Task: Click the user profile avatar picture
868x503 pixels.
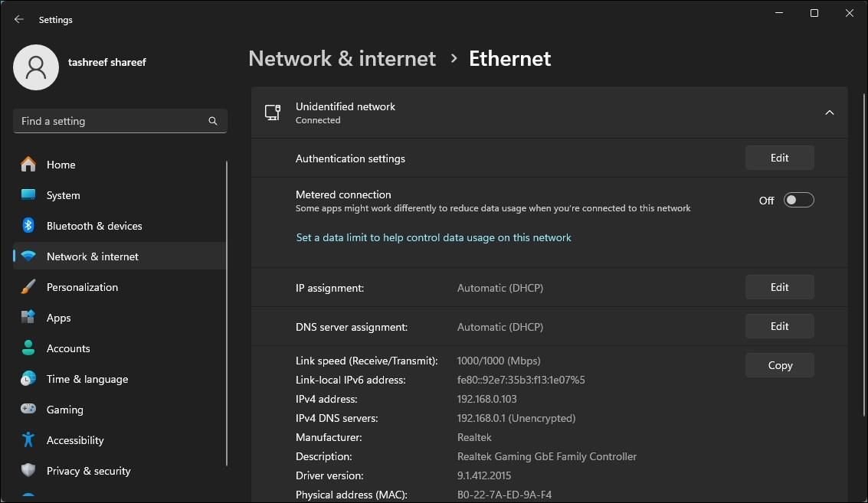Action: (36, 67)
